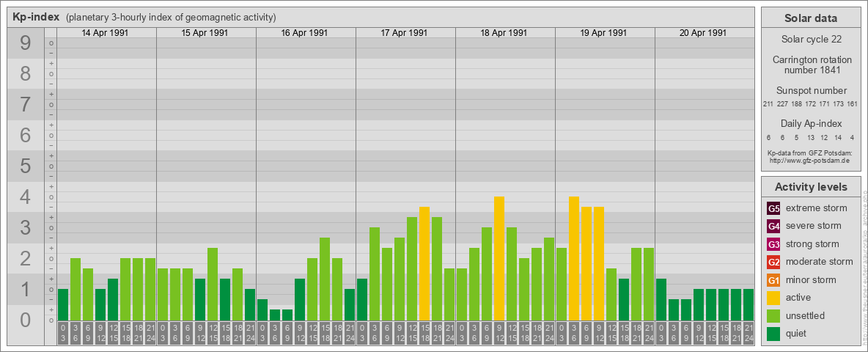Click the 16 Apr 1991 date header
This screenshot has width=868, height=352.
304,33
